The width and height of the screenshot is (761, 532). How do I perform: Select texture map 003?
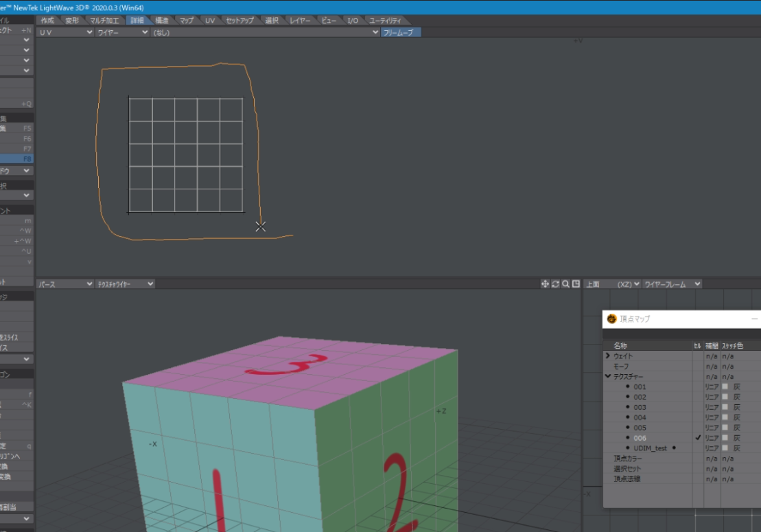click(640, 407)
